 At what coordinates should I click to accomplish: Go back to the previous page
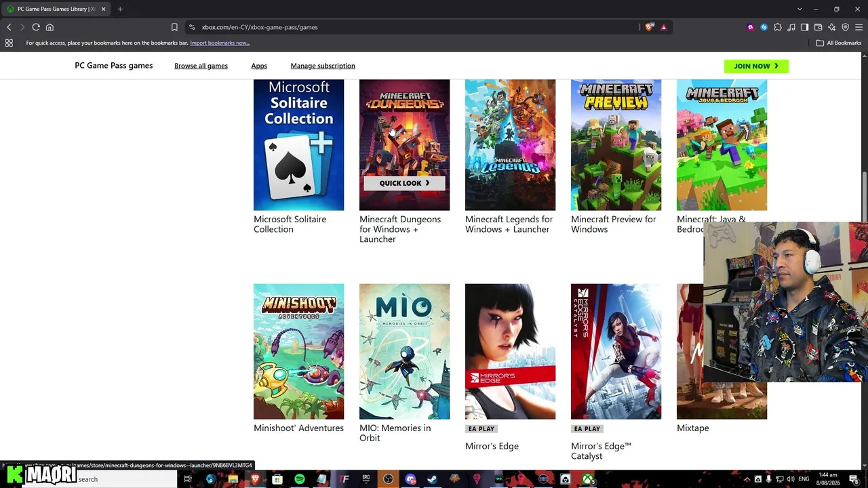9,27
